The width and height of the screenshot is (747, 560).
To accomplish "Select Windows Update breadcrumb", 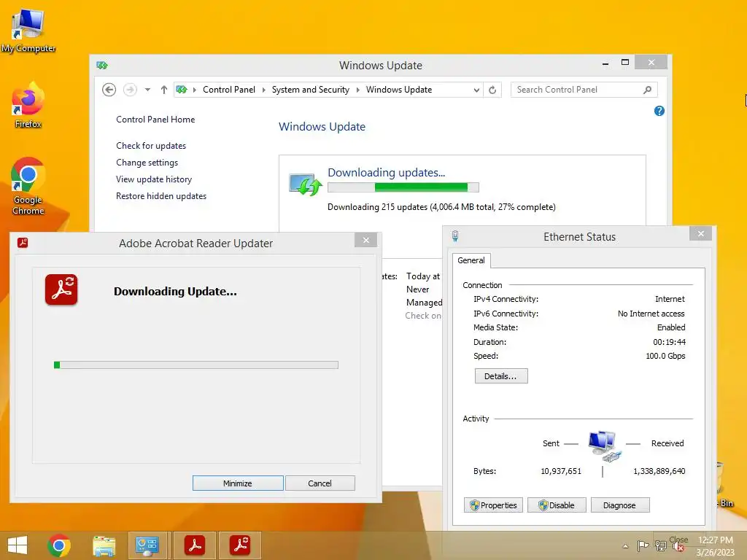I will coord(399,90).
